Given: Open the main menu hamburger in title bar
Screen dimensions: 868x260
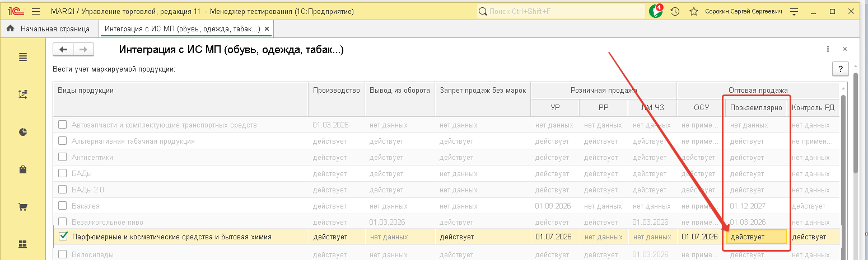Looking at the screenshot, I should click(36, 11).
